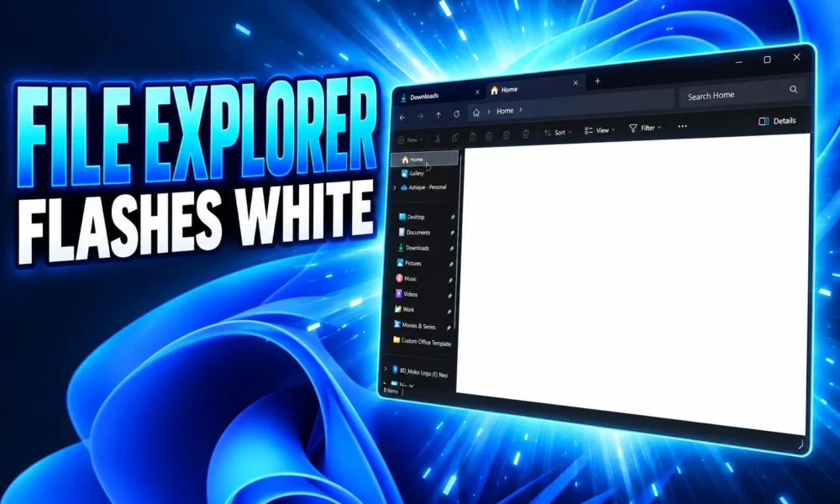840x504 pixels.
Task: Click the home icon in address bar
Action: [x=476, y=113]
